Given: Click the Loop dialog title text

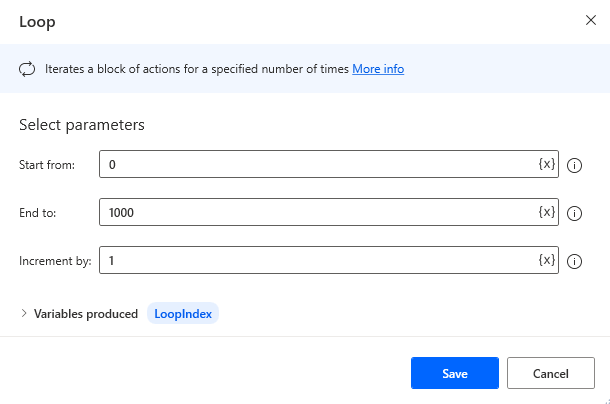Looking at the screenshot, I should tap(37, 21).
